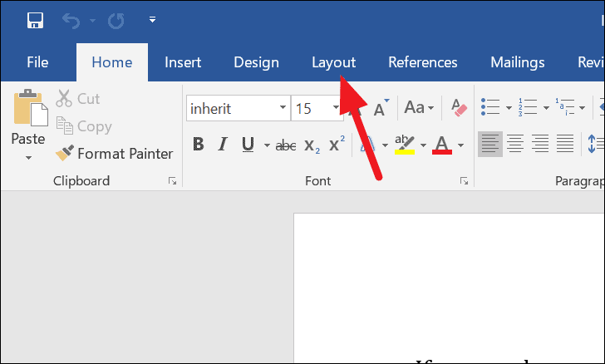605x364 pixels.
Task: Expand the Paste options arrow
Action: coord(28,158)
